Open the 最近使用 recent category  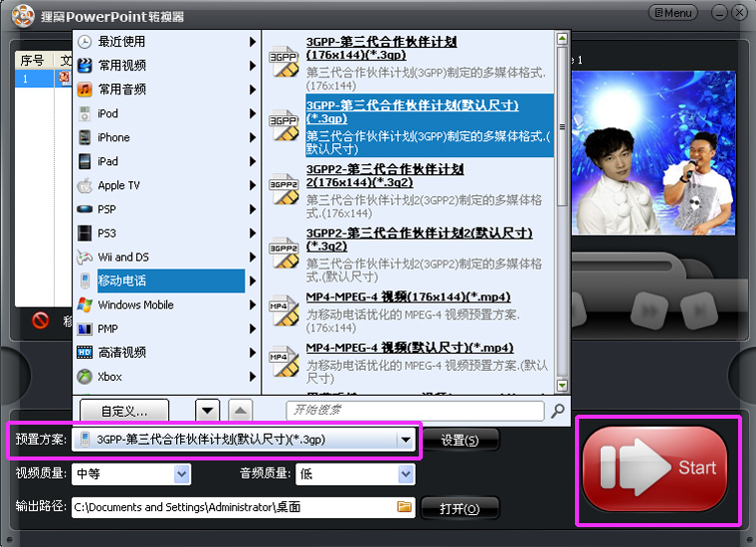(x=166, y=42)
